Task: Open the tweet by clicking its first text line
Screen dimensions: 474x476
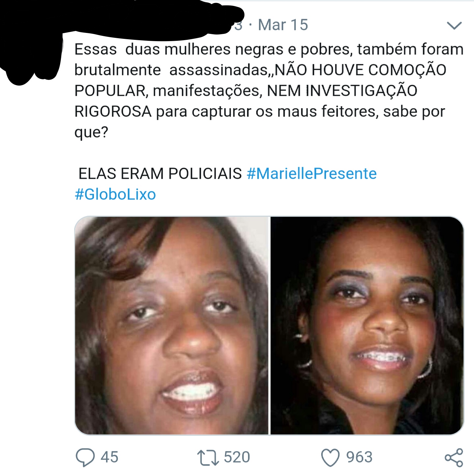Action: [x=269, y=49]
